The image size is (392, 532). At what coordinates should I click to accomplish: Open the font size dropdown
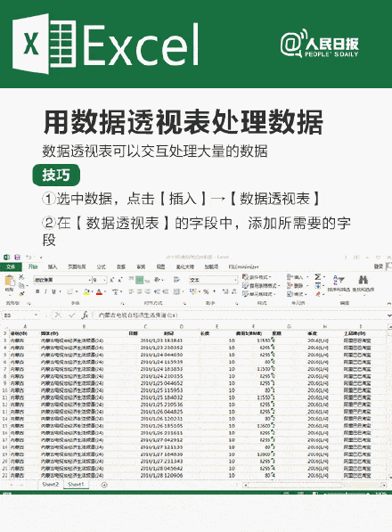(105, 280)
